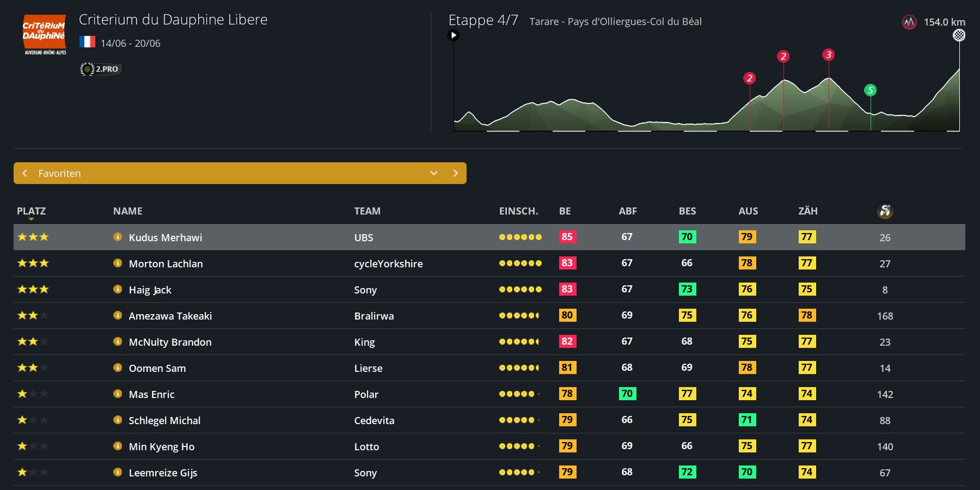This screenshot has width=980, height=490.
Task: Expand the Favoriten dropdown chevron
Action: pyautogui.click(x=434, y=173)
